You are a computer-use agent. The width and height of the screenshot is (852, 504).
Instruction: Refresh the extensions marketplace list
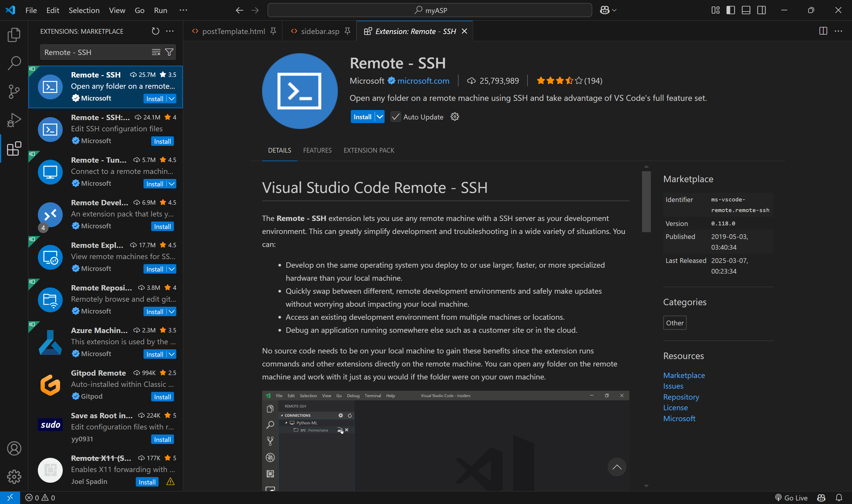155,31
